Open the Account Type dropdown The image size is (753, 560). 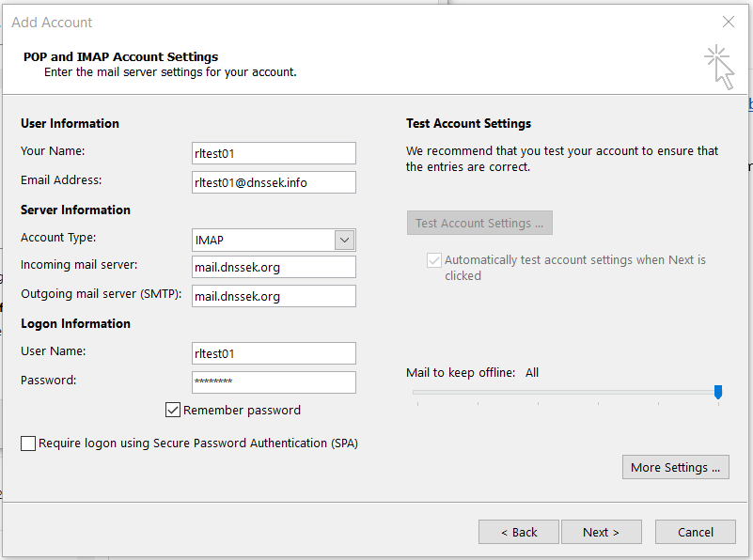[x=344, y=240]
